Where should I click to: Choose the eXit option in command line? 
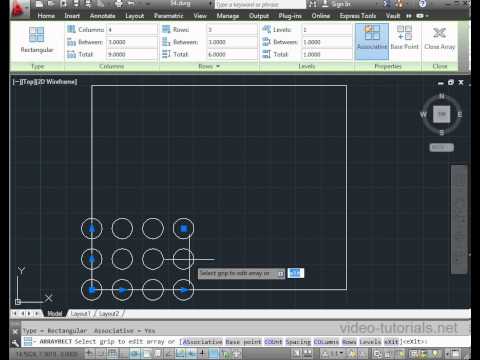coord(391,342)
